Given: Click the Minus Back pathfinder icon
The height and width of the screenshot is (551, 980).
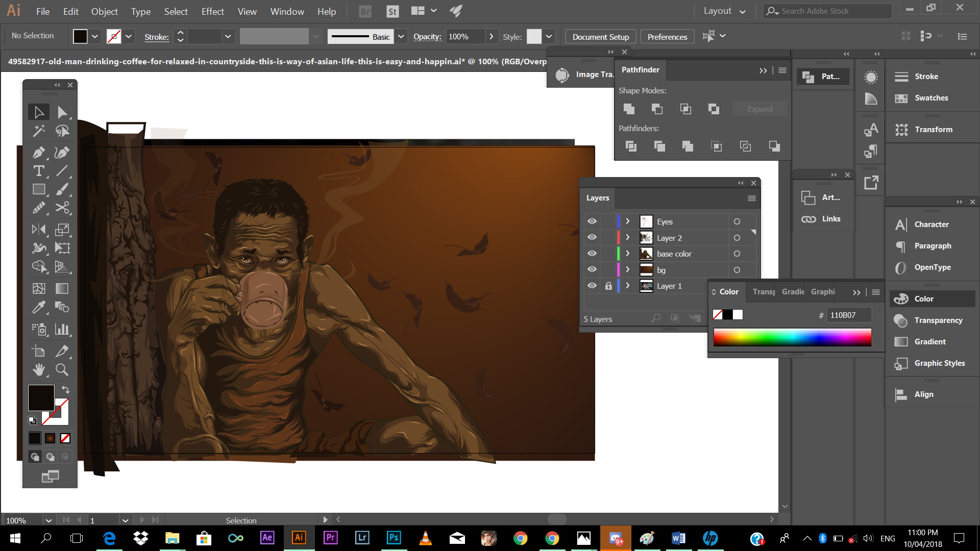Looking at the screenshot, I should click(774, 146).
